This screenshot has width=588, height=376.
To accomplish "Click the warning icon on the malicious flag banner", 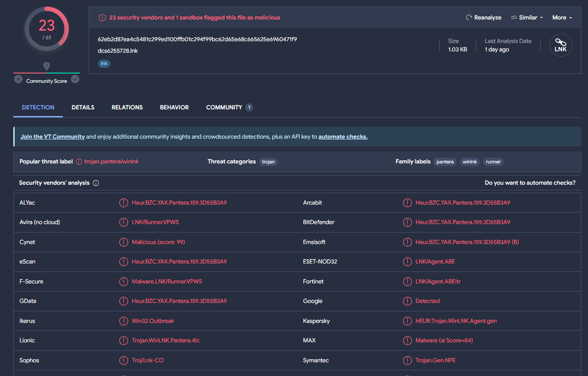I will tap(102, 17).
